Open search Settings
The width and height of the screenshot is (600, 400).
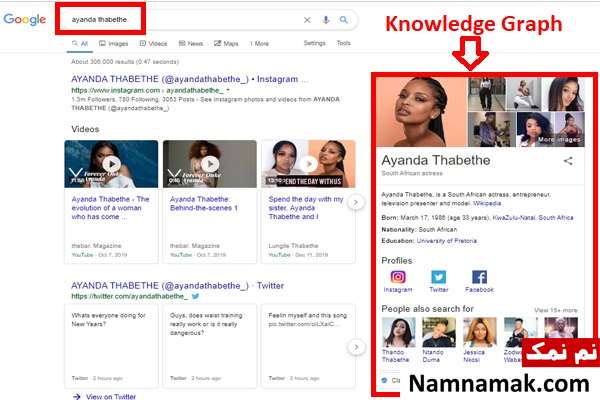315,43
